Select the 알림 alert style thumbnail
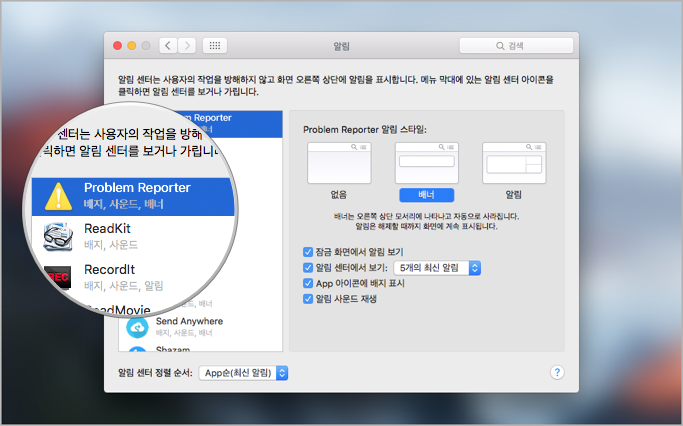683x426 pixels. [514, 163]
